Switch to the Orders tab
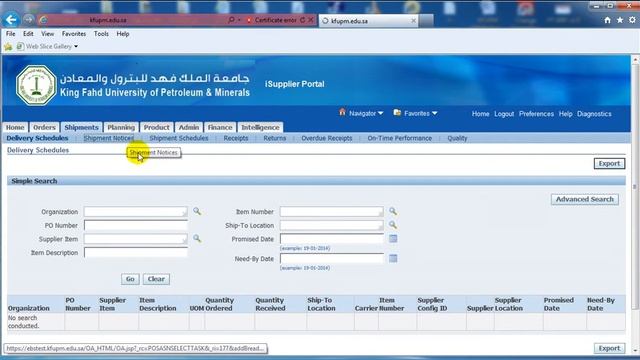Image resolution: width=640 pixels, height=360 pixels. 44,127
